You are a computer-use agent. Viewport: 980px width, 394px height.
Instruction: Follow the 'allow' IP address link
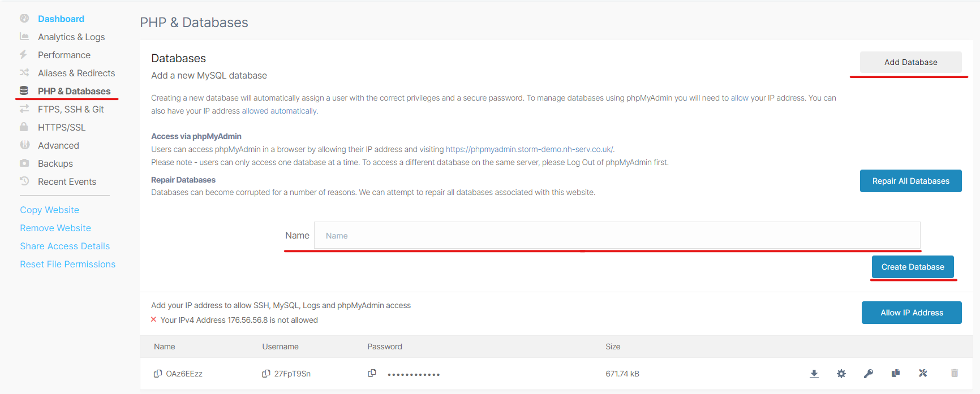point(740,98)
